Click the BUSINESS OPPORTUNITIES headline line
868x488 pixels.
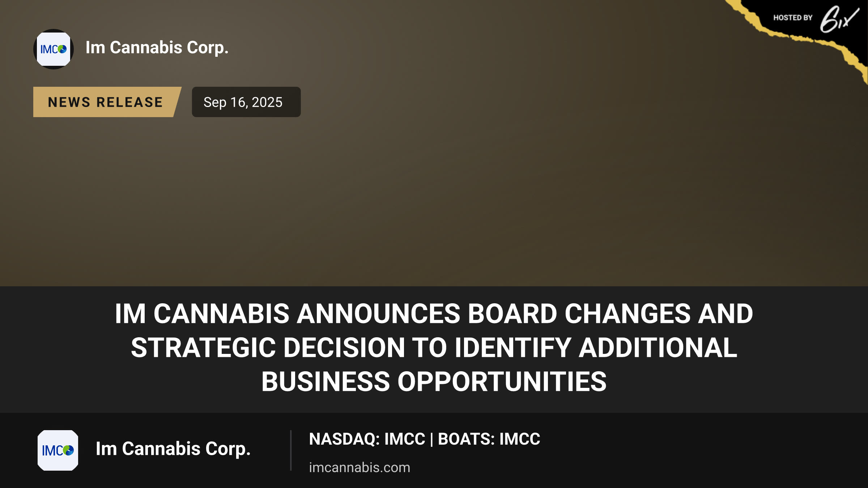click(434, 382)
